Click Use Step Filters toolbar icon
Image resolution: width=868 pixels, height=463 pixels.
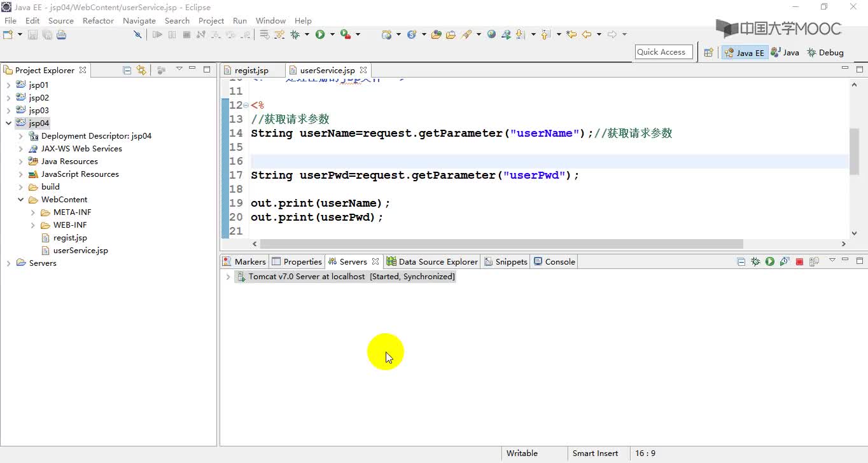279,34
